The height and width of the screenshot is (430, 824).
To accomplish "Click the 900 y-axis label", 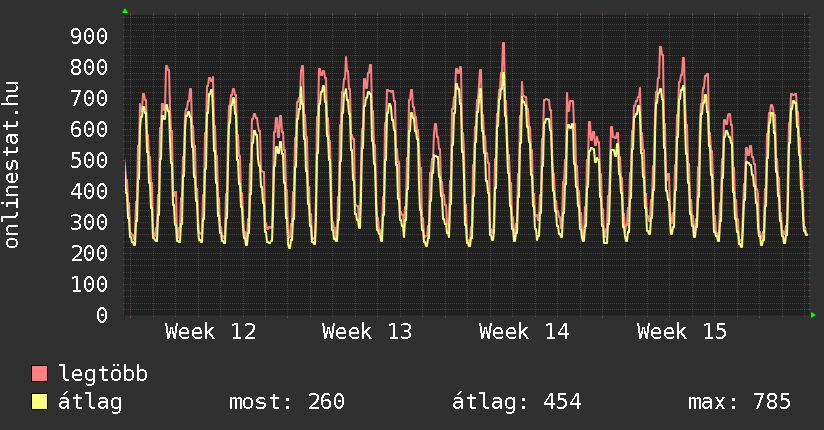I will pyautogui.click(x=89, y=36).
